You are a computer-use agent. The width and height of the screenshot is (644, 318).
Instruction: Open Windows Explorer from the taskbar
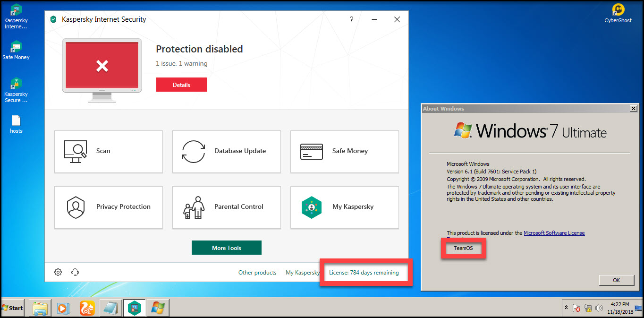click(40, 308)
